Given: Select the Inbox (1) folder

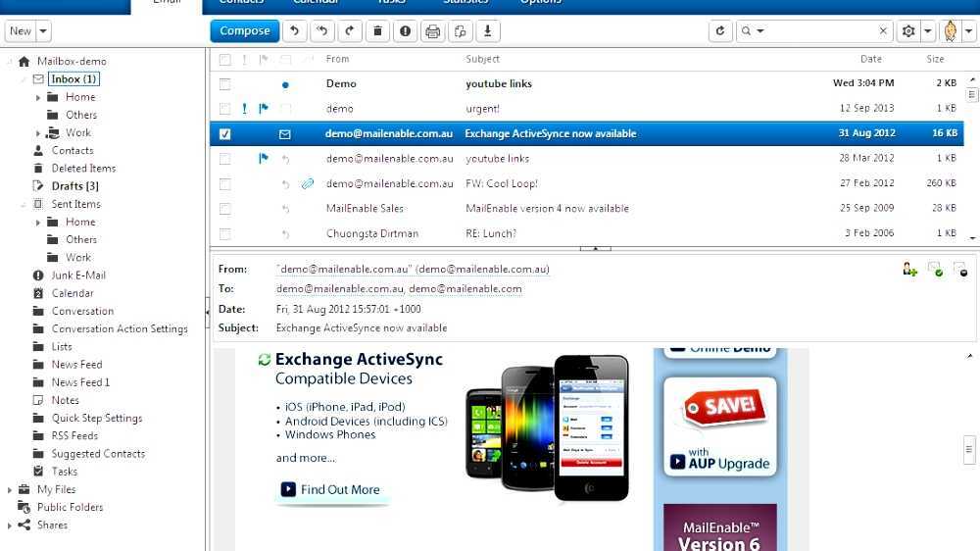Looking at the screenshot, I should pos(73,79).
